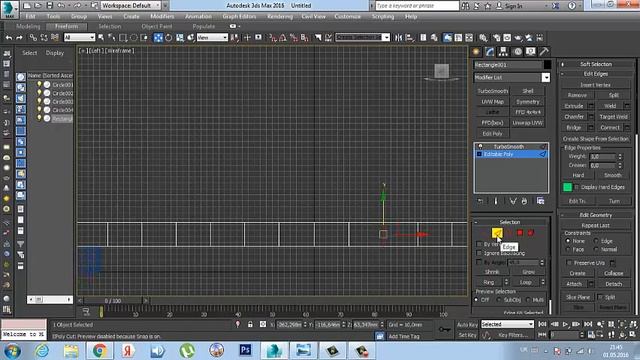
Task: Select Polygon sub-object level icon
Action: coord(520,233)
